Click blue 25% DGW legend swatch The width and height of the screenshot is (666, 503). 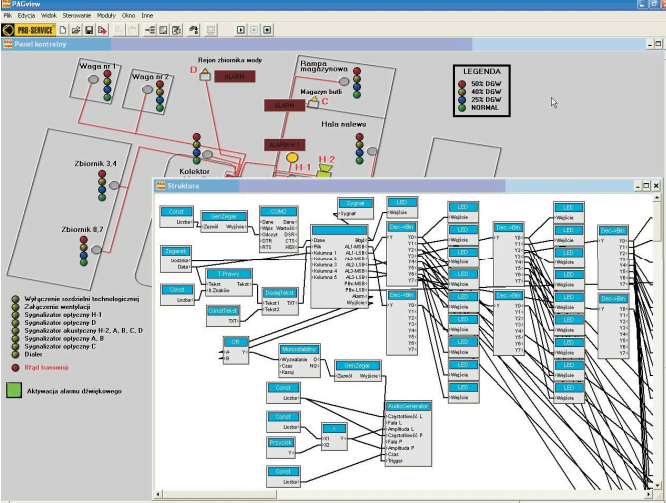463,100
